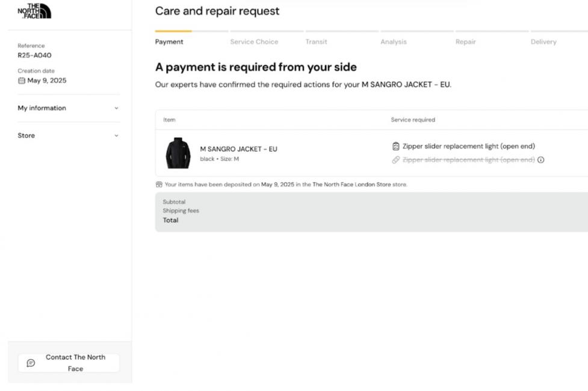This screenshot has height=391, width=588.
Task: Select the Repair step
Action: (465, 42)
